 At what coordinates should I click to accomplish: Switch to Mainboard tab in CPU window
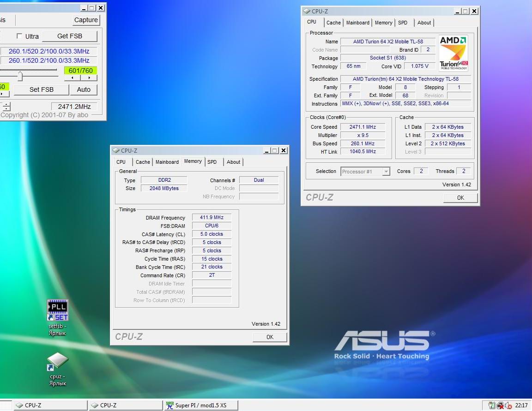click(x=357, y=23)
